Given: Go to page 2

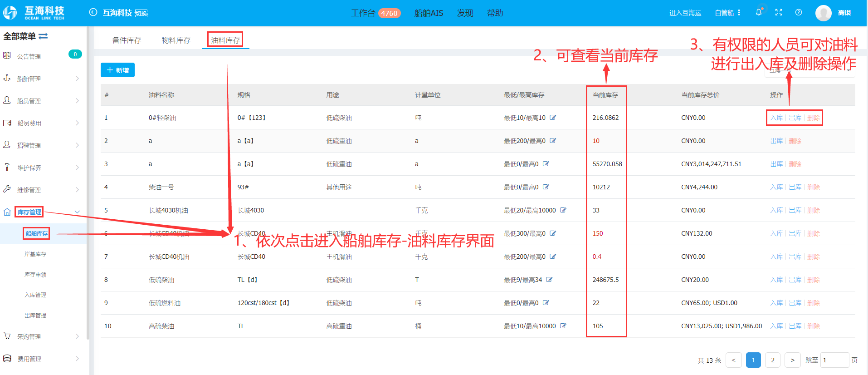Looking at the screenshot, I should pyautogui.click(x=773, y=360).
